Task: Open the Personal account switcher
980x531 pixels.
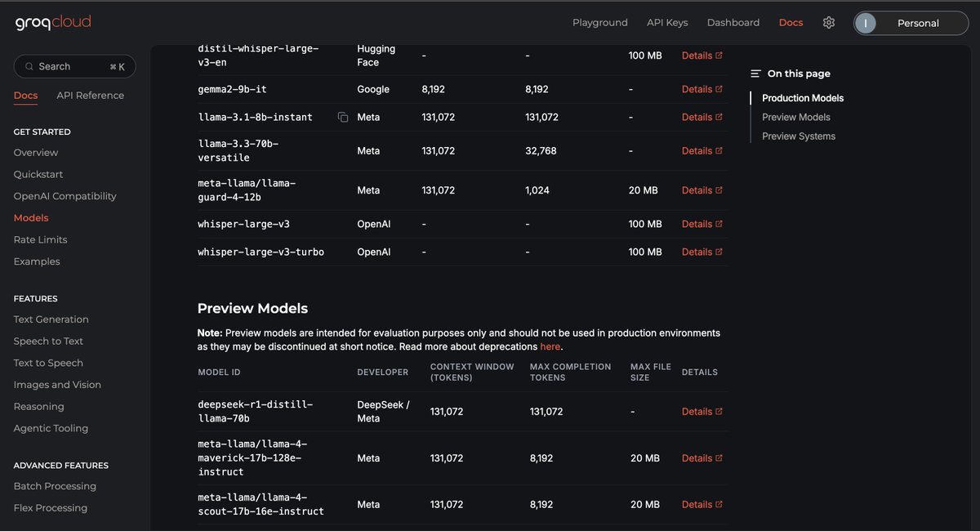Action: pos(911,23)
